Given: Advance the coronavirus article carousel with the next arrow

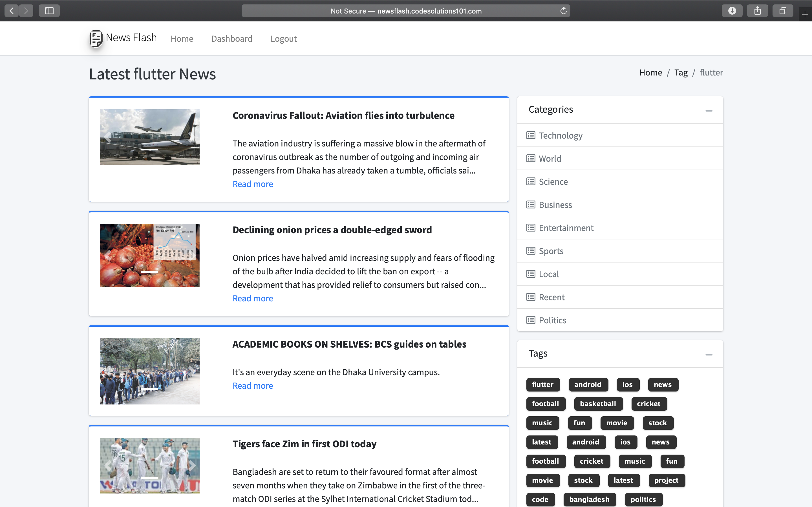Looking at the screenshot, I should [x=192, y=137].
